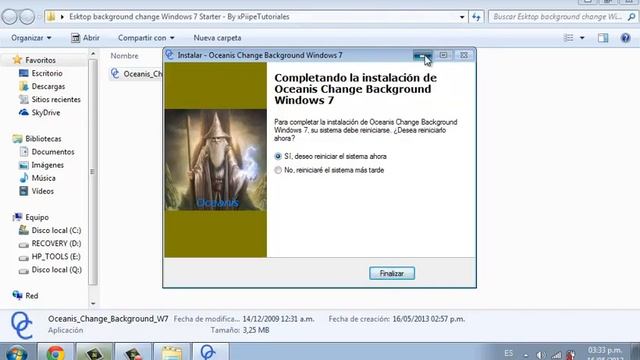
Task: Open the view options dropdown arrow
Action: [x=582, y=38]
